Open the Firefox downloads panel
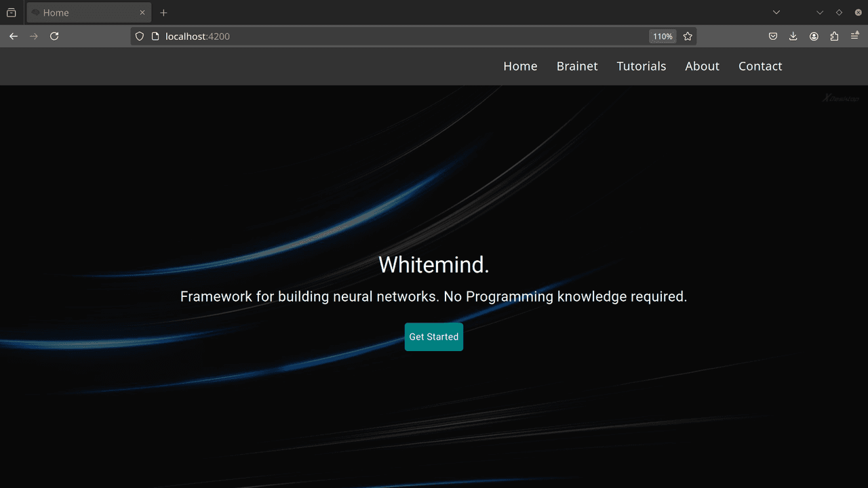 793,37
